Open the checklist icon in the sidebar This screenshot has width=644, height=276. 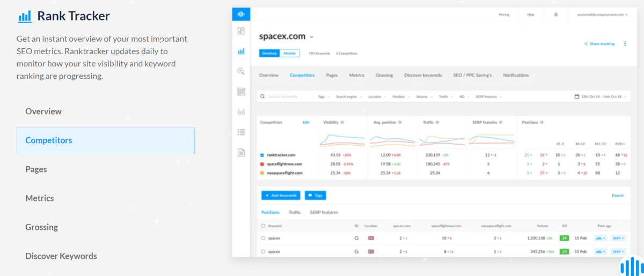pyautogui.click(x=241, y=132)
